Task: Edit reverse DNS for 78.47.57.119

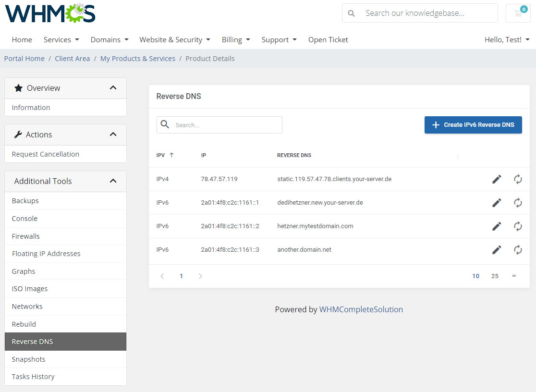Action: 497,179
